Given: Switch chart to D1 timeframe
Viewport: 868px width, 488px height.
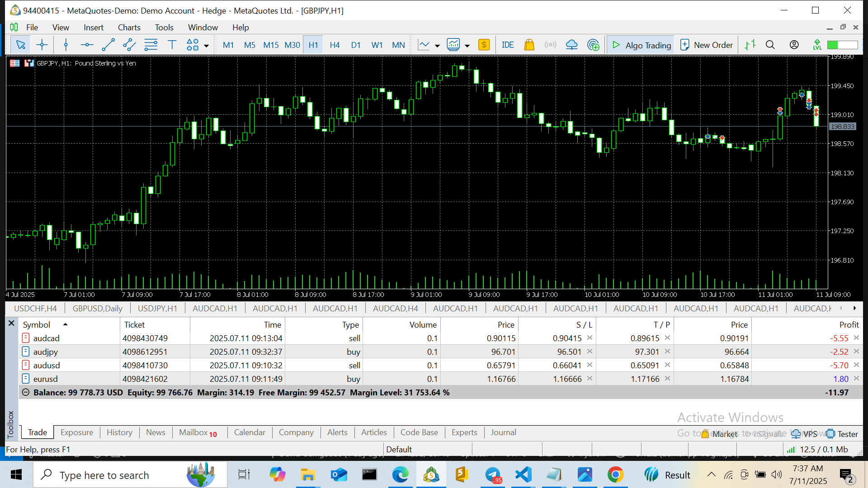Looking at the screenshot, I should [356, 45].
